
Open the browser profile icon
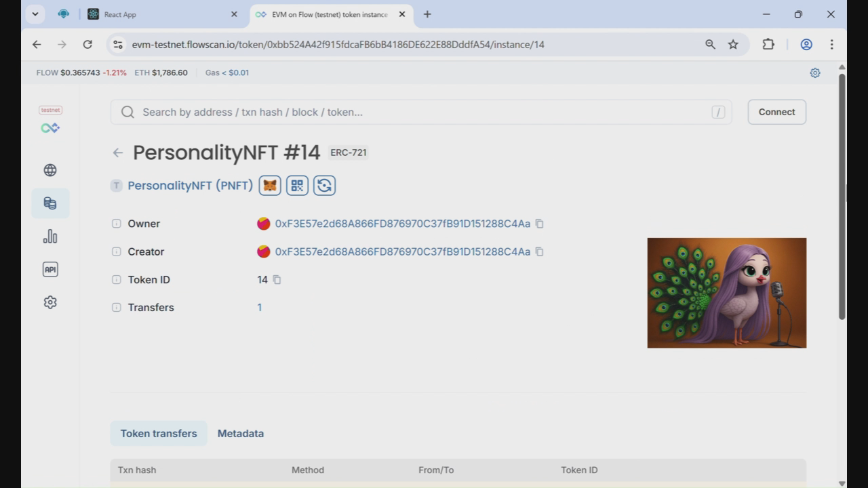coord(806,44)
